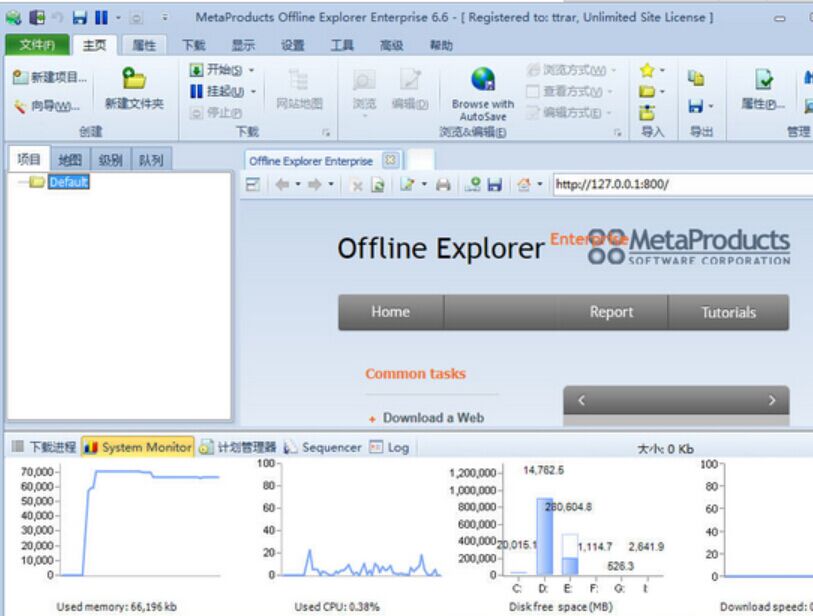Click the address bar showing http://127.0.0.1:800/
Screen dimensions: 813x616
[x=682, y=185]
